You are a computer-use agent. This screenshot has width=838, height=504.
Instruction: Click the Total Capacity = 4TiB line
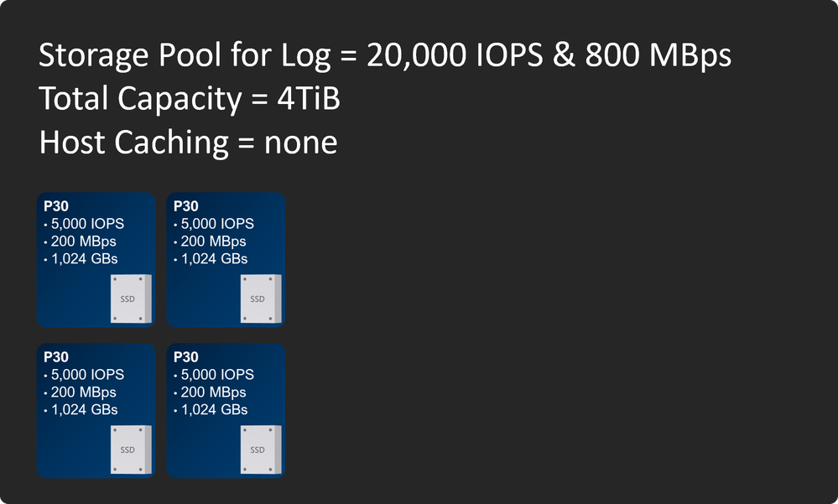[189, 99]
